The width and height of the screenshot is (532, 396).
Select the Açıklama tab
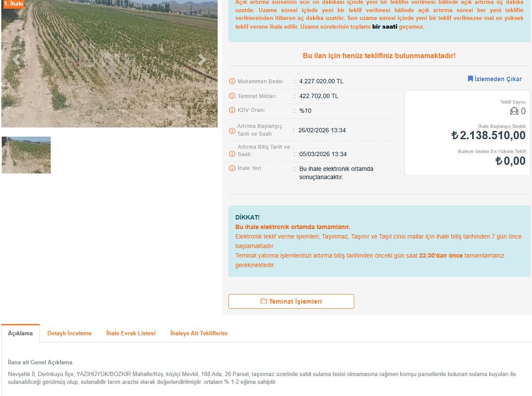(x=20, y=333)
